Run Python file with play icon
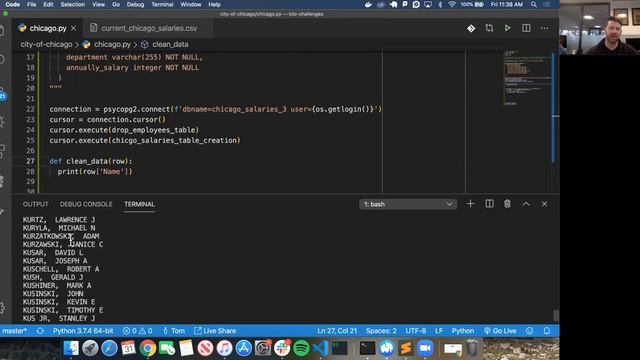 click(x=507, y=28)
